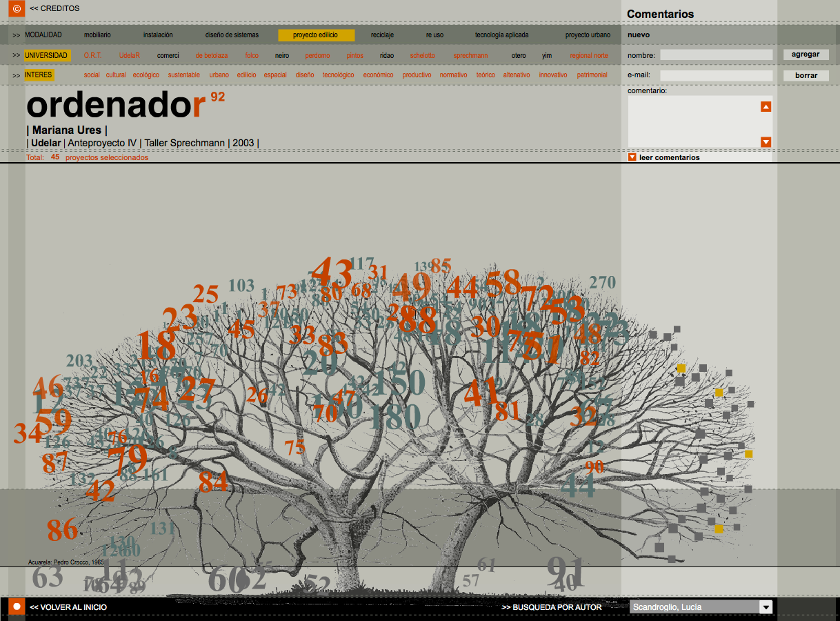Open the CREDITOS link
This screenshot has height=621, width=840.
pyautogui.click(x=54, y=9)
